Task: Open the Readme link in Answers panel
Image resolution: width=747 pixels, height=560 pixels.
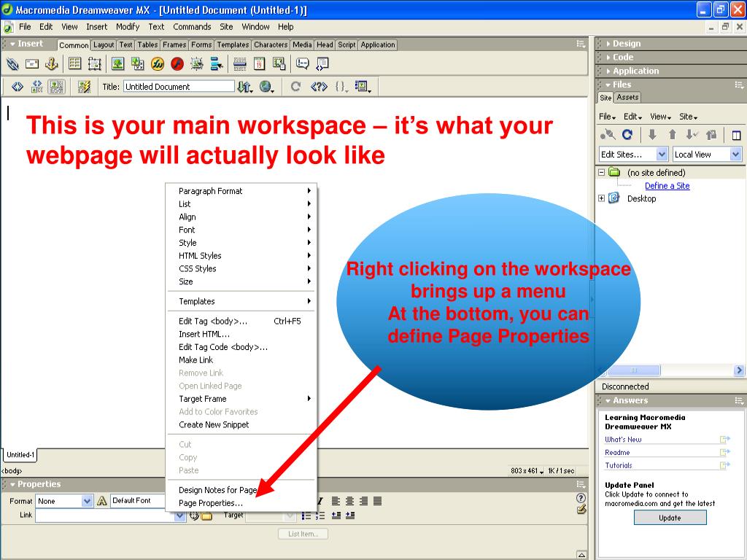Action: (617, 452)
